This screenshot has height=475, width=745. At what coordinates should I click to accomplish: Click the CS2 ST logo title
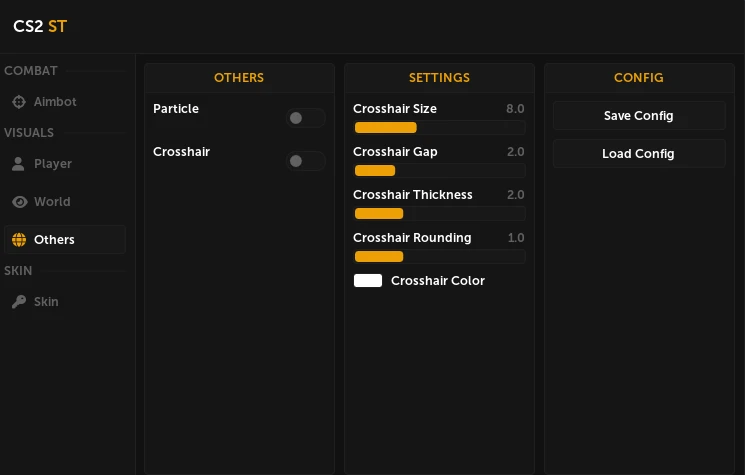[40, 27]
